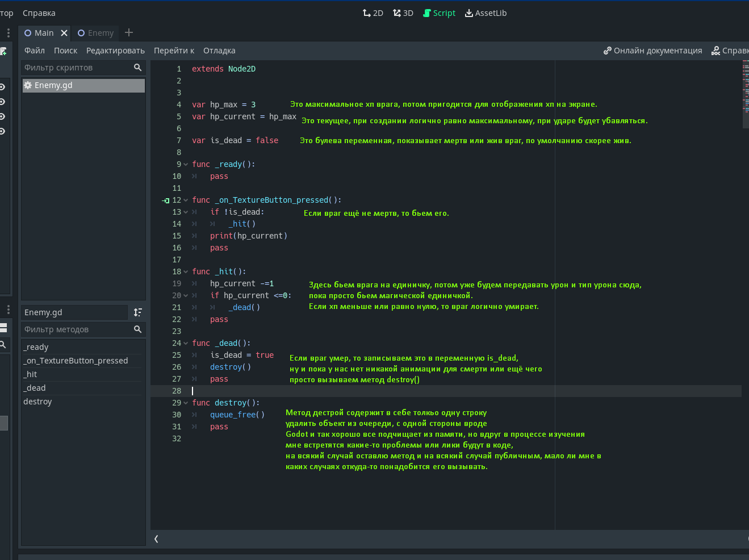749x560 pixels.
Task: Toggle alphabetical sorting of methods list
Action: point(137,312)
